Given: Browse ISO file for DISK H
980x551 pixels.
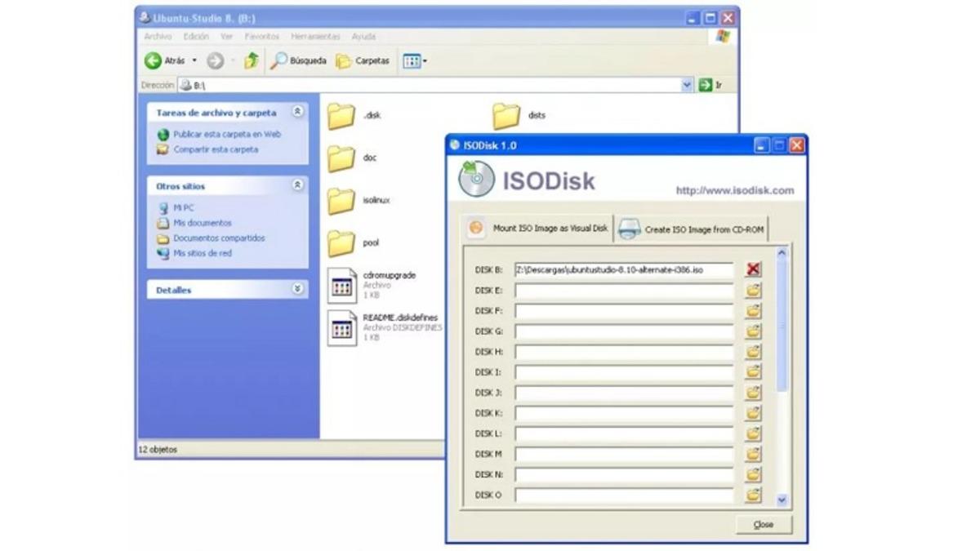Looking at the screenshot, I should [x=753, y=352].
